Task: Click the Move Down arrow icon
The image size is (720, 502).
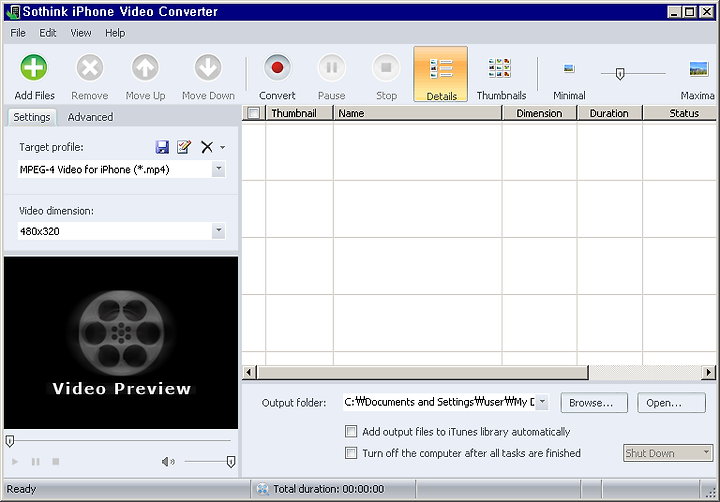Action: point(208,68)
